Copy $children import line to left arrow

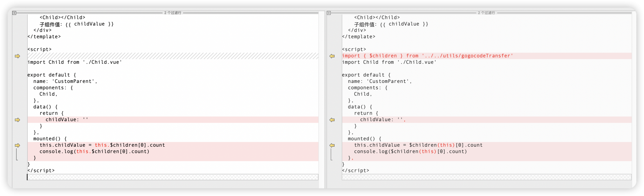click(x=332, y=56)
